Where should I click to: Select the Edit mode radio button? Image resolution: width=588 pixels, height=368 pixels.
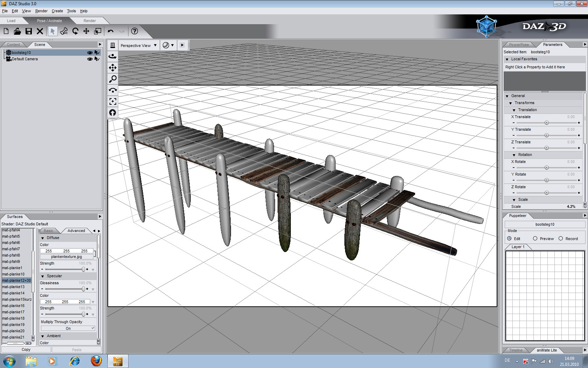tap(509, 238)
